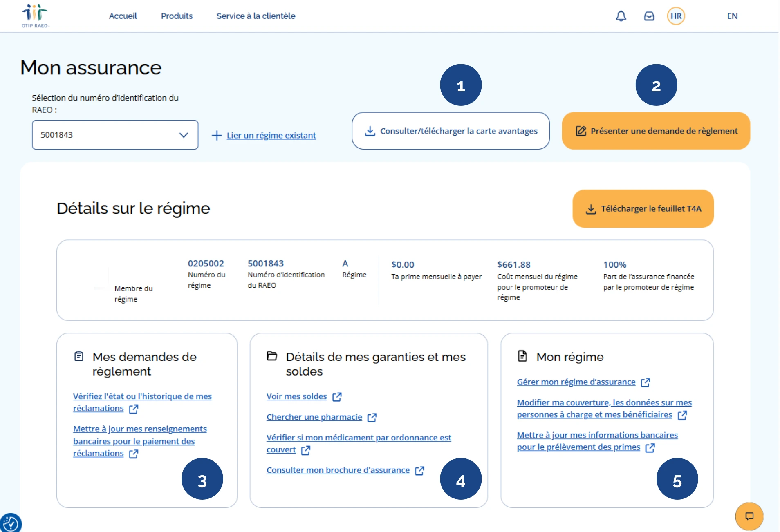780x532 pixels.
Task: Open the OTIP RAEO logo home
Action: pos(35,16)
